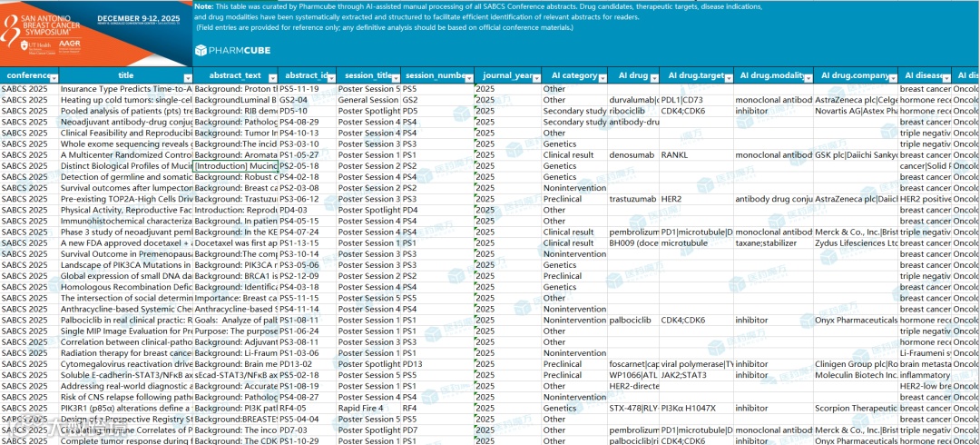Select cell with abstract ID PS4-10-13

[308, 133]
